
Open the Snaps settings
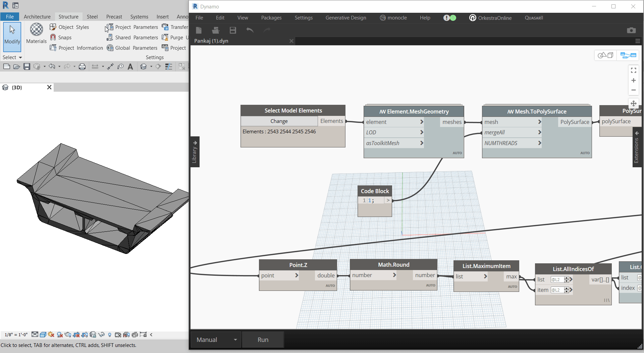(x=61, y=37)
